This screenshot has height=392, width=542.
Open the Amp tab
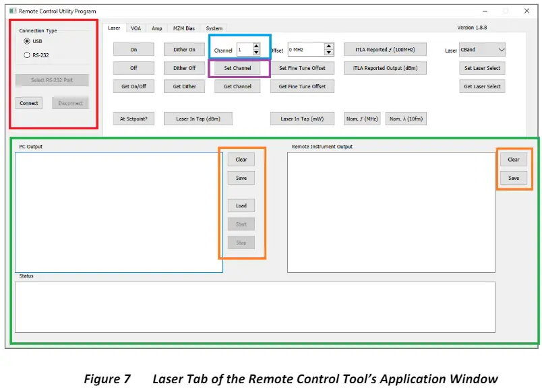pos(157,28)
